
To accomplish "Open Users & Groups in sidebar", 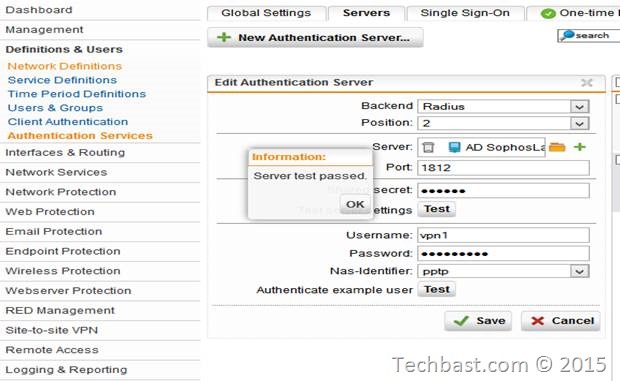I will 55,108.
